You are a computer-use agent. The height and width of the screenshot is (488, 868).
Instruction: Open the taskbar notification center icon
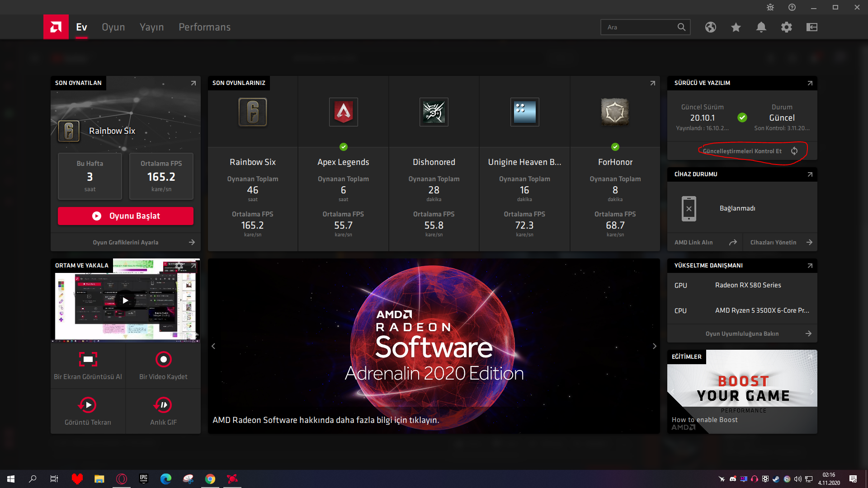pos(853,479)
